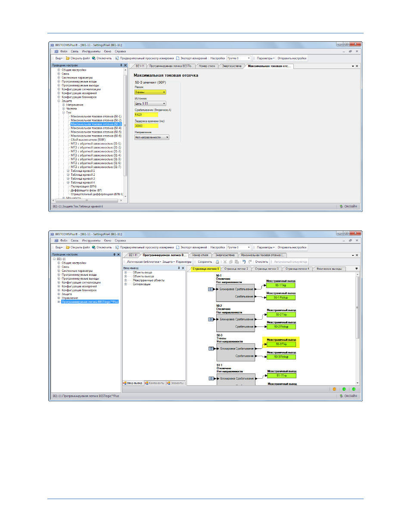This screenshot has height=532, width=411.
Task: Click ОНЛАЙН status icon in bottom window
Action: click(x=341, y=396)
